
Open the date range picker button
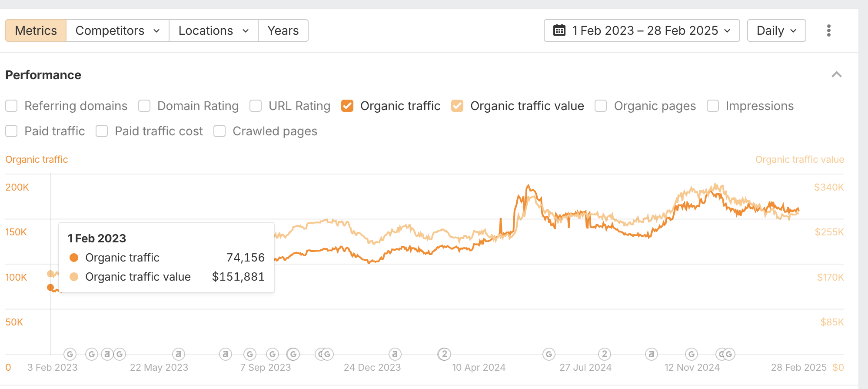tap(642, 30)
